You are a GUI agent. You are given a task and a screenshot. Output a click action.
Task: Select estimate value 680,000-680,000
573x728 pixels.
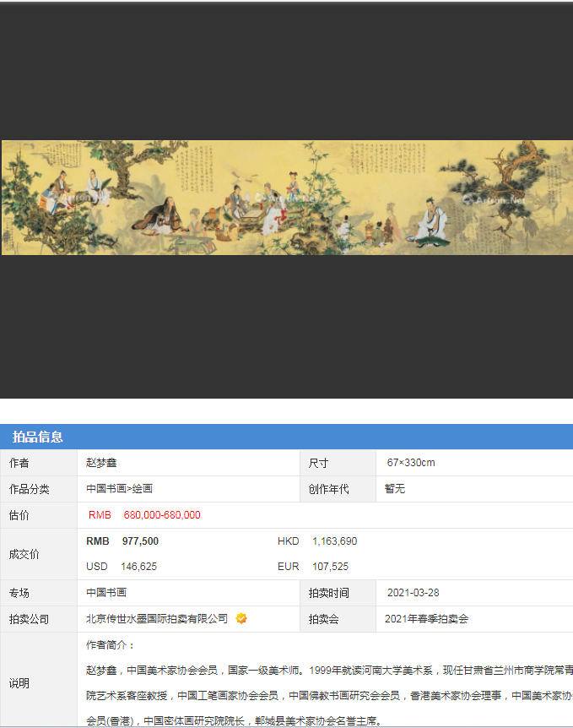pos(162,515)
